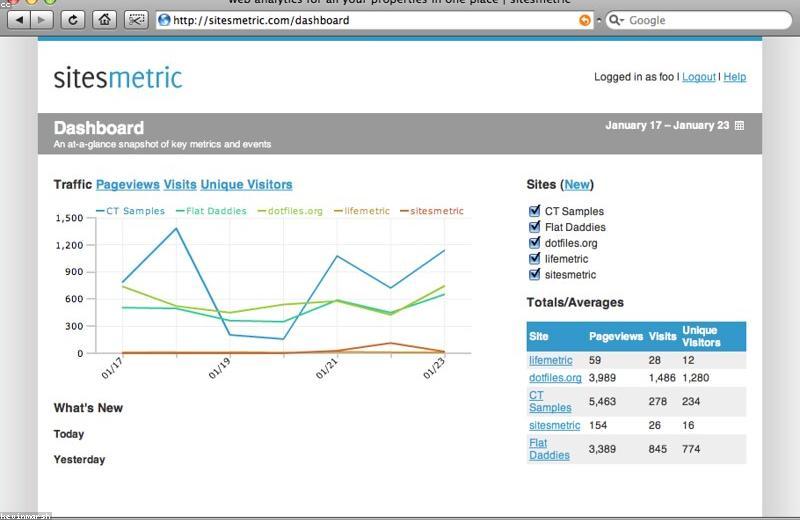Image resolution: width=800 pixels, height=520 pixels.
Task: Click the sitesmetric.com/dashboard address field
Action: (374, 20)
